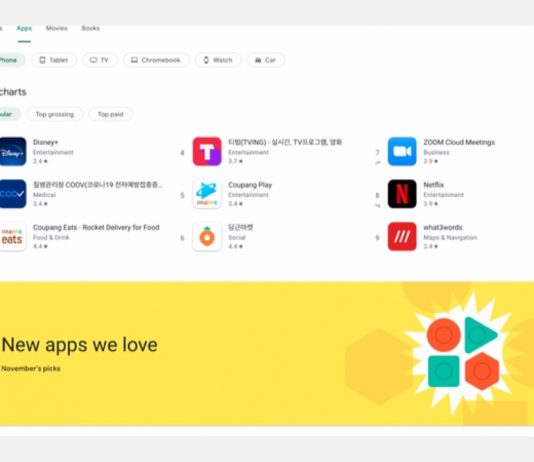
Task: Open the New apps we love banner
Action: click(x=267, y=354)
